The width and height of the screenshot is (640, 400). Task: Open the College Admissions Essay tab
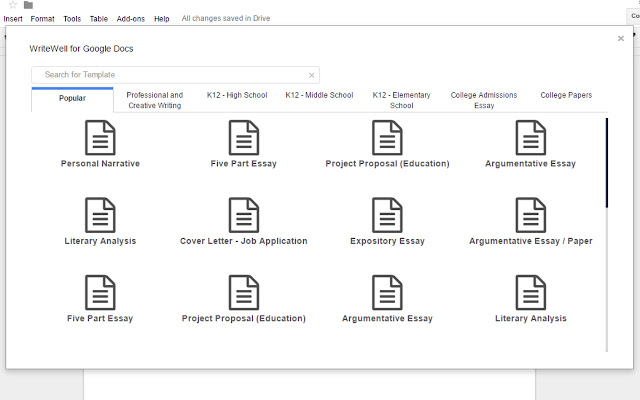point(484,100)
